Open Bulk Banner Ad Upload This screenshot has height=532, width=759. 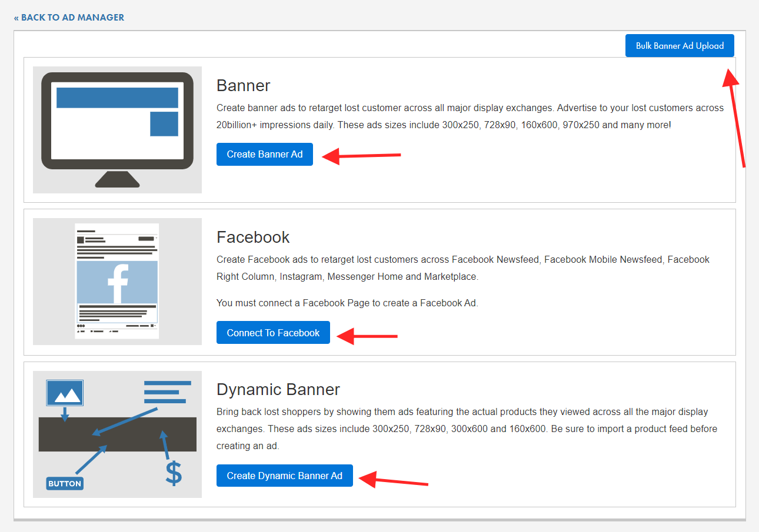point(680,46)
